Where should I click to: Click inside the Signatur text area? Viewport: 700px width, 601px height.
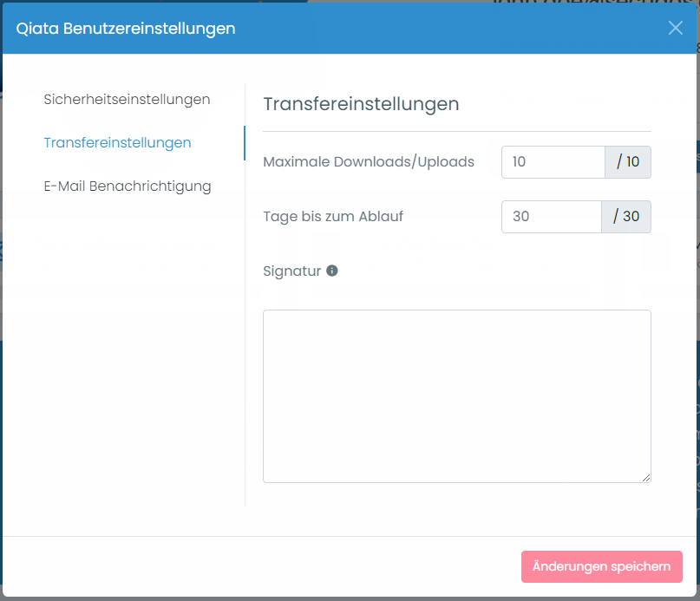(455, 395)
